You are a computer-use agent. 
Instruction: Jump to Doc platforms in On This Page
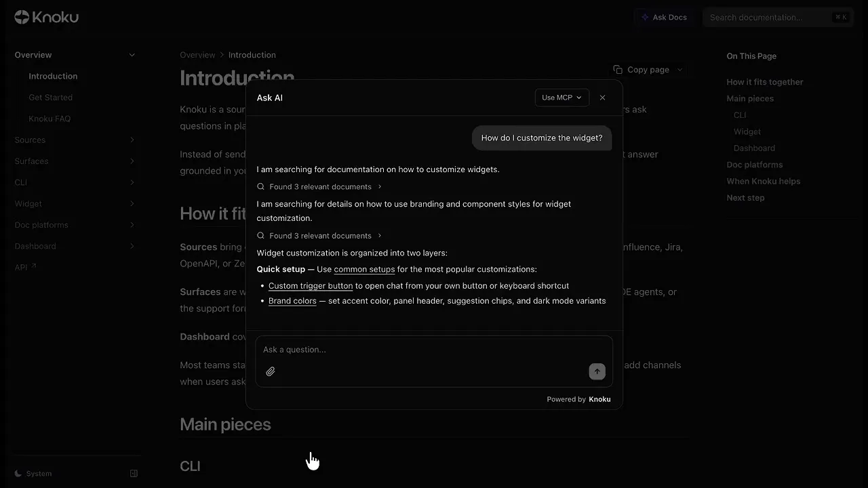coord(755,165)
